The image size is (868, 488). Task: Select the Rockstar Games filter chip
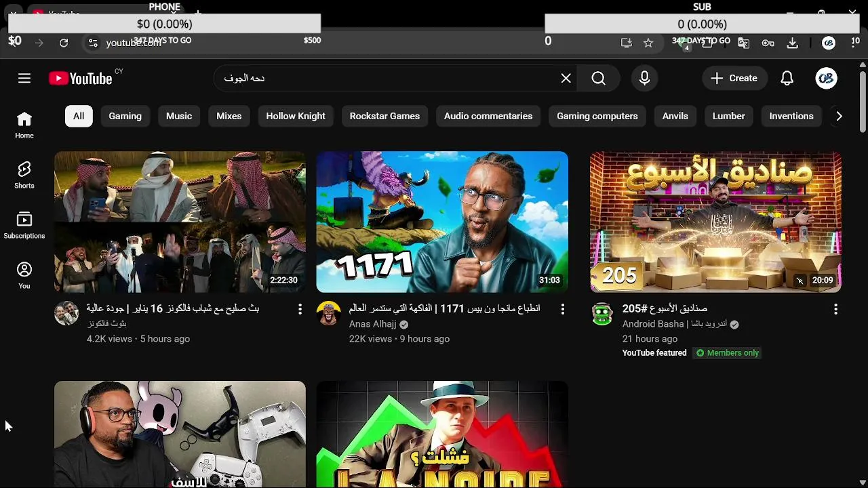point(384,116)
